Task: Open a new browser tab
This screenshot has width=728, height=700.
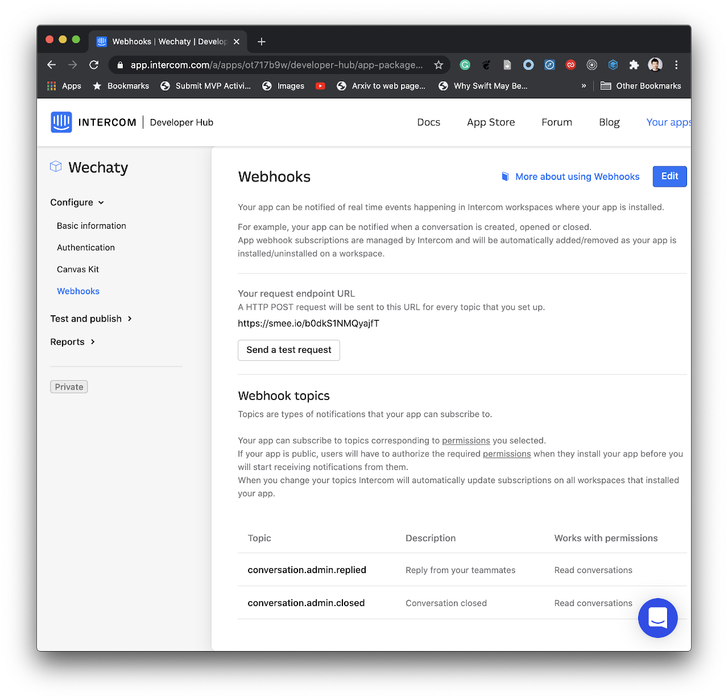Action: click(262, 42)
